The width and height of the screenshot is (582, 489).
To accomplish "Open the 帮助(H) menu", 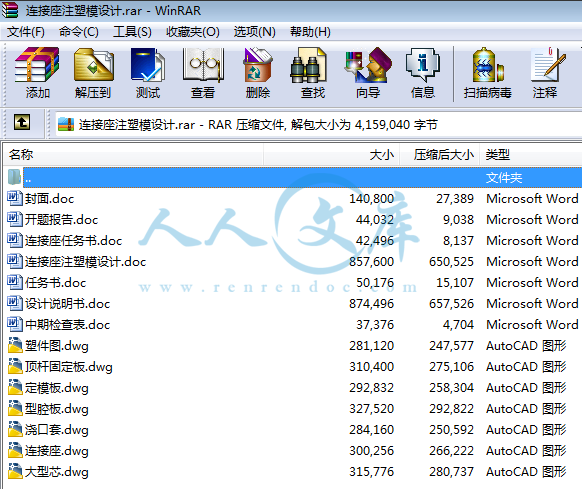I will pos(310,32).
